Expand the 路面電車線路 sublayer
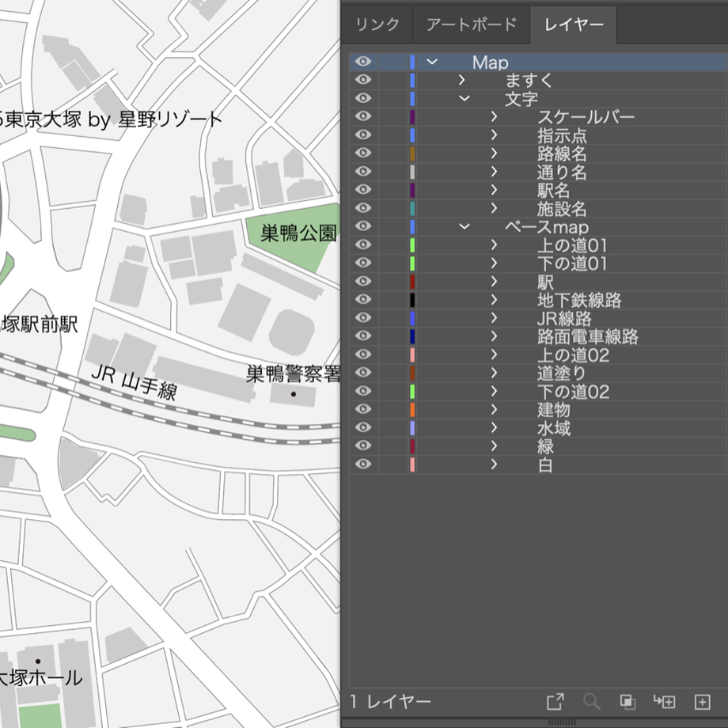This screenshot has width=728, height=728. pos(494,336)
